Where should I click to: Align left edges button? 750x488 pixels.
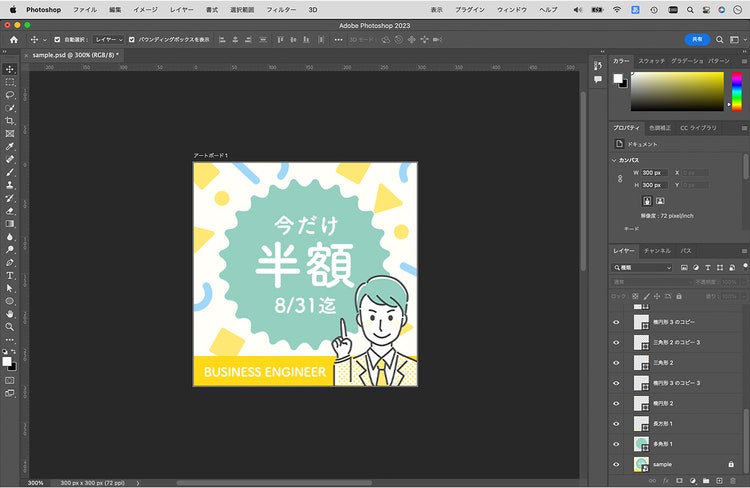(x=222, y=40)
